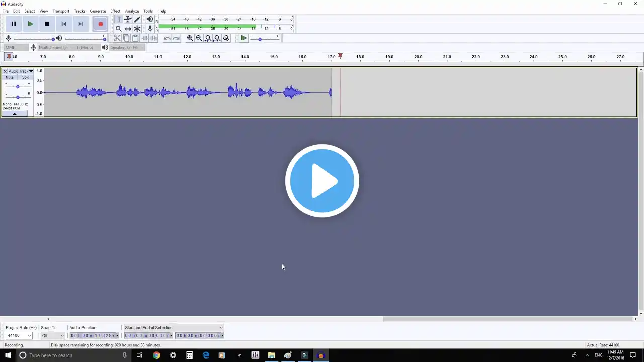The height and width of the screenshot is (362, 644).
Task: Click the Zoom Toggle icon
Action: click(226, 38)
